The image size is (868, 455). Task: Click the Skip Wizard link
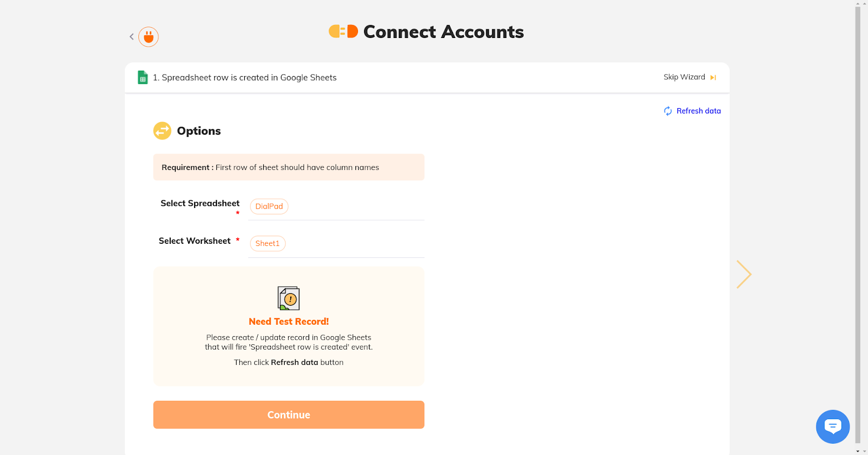(x=684, y=77)
